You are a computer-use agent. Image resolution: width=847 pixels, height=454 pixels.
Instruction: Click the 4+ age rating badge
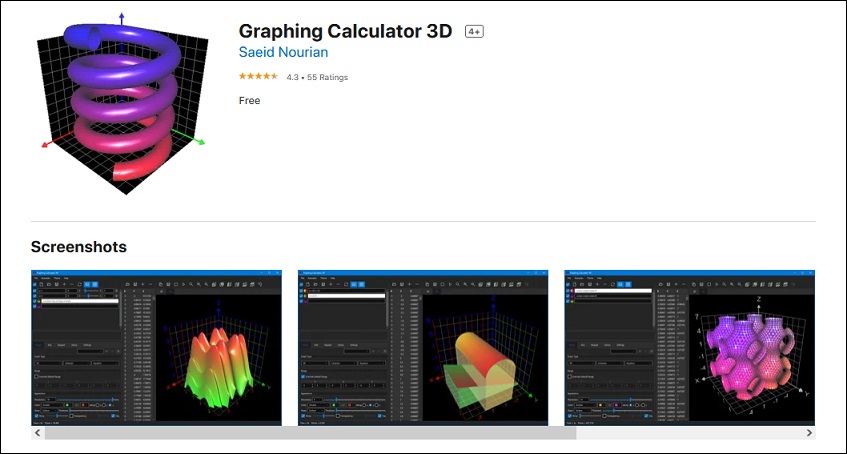(x=474, y=32)
